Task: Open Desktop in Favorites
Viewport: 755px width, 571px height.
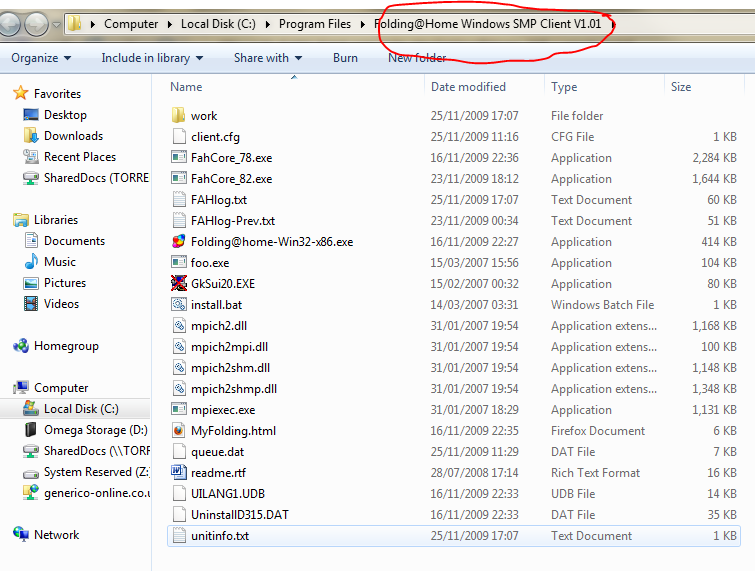Action: [x=65, y=115]
